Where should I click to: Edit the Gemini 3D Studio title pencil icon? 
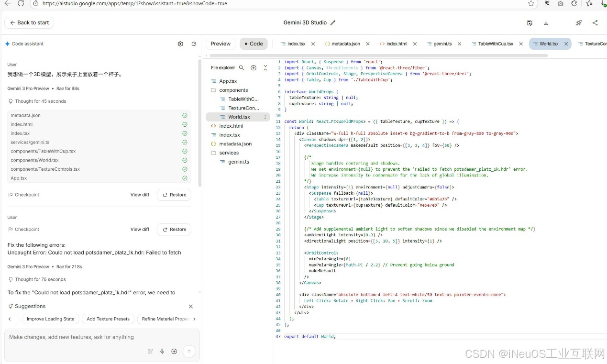333,22
